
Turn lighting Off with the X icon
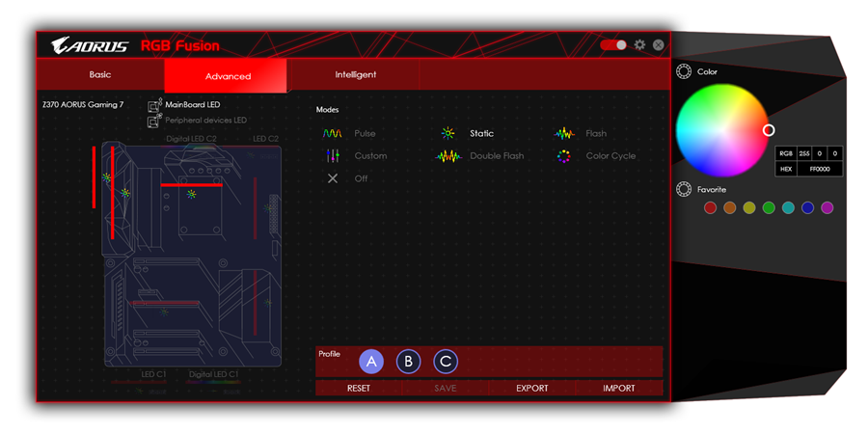point(332,178)
